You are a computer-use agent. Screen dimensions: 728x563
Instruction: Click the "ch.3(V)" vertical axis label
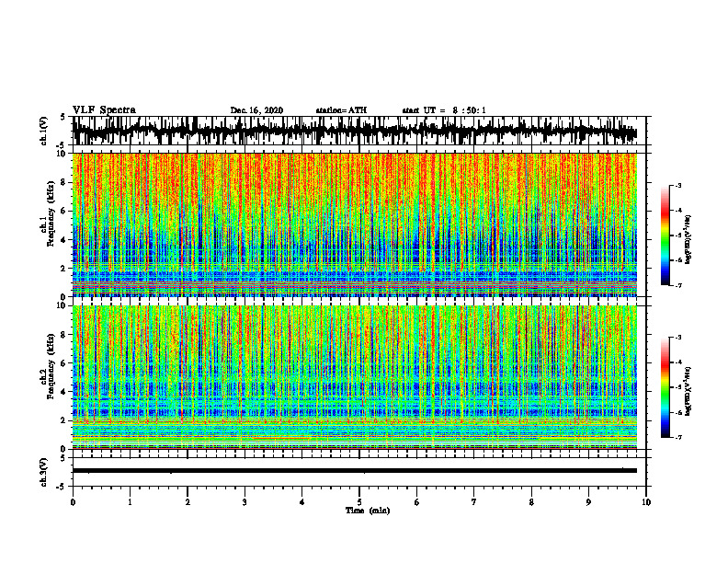(x=44, y=473)
